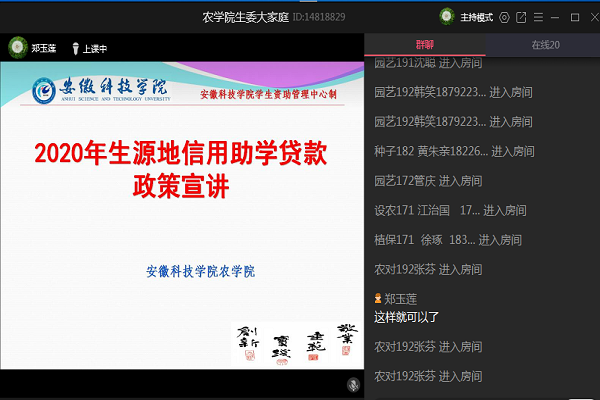Click the microphone icon next to 上课中
Viewport: 600px width, 400px height.
click(x=74, y=48)
